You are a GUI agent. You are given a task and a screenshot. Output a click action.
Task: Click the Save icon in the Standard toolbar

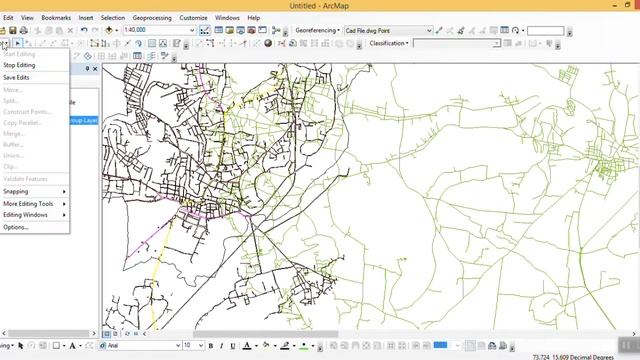pos(13,30)
